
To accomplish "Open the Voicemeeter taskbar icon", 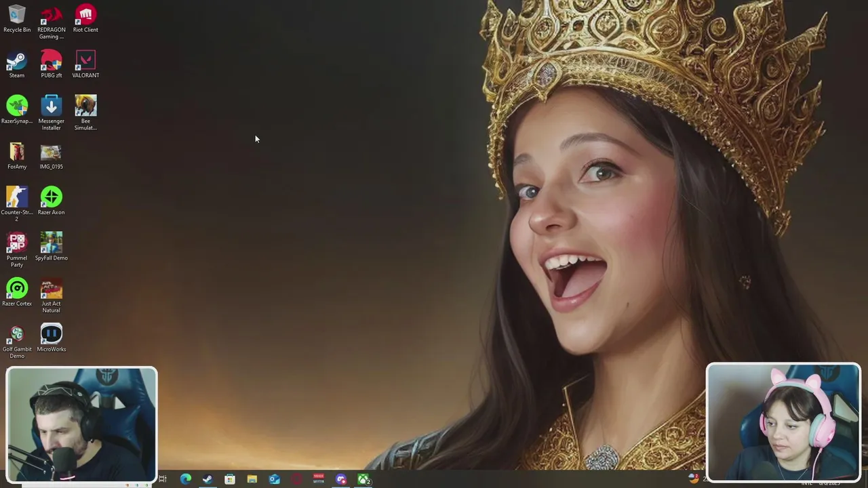I will (x=319, y=479).
